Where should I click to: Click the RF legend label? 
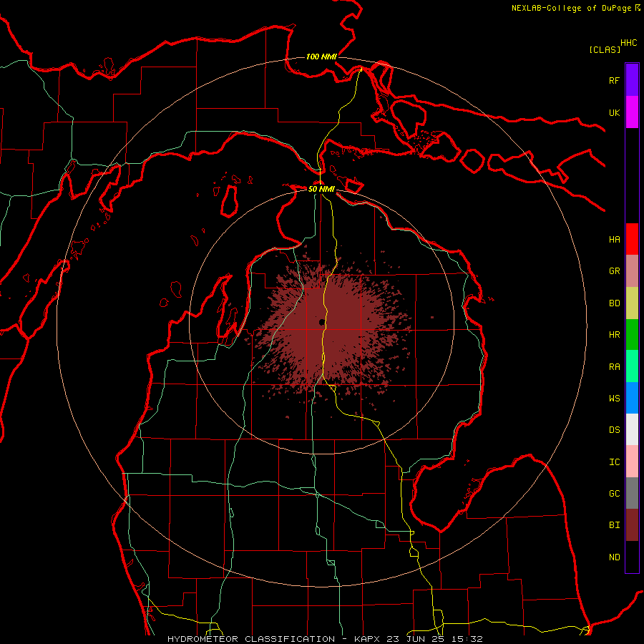pyautogui.click(x=614, y=80)
